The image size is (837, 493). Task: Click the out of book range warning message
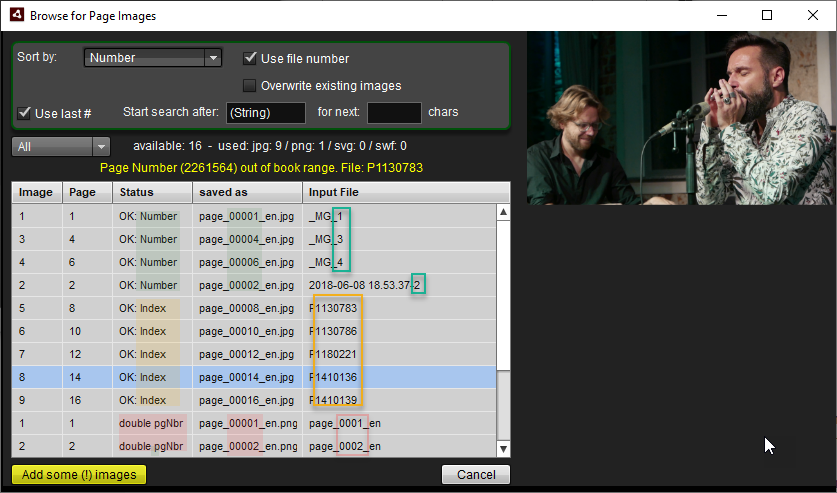tap(262, 168)
